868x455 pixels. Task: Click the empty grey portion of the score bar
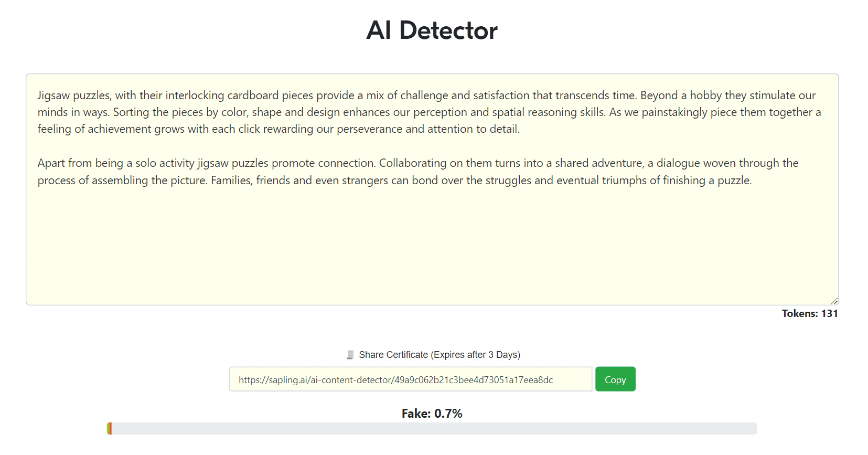click(434, 429)
